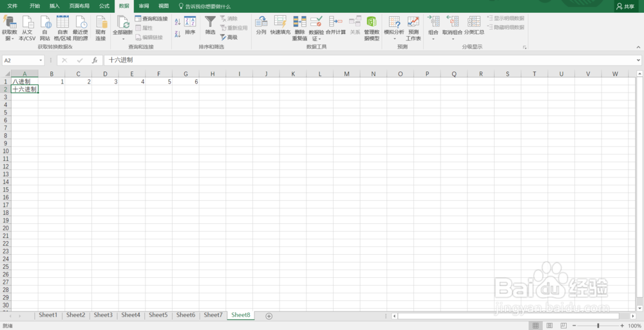Image resolution: width=644 pixels, height=330 pixels.
Task: Open What-If Analysis (模拟分析)
Action: point(394,25)
